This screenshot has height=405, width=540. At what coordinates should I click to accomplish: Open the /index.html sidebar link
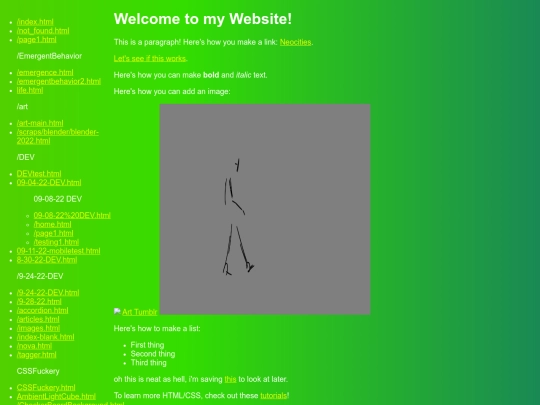35,22
